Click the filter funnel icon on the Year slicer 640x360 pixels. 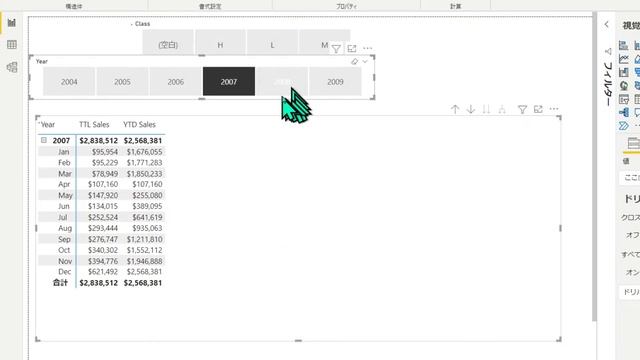[336, 49]
